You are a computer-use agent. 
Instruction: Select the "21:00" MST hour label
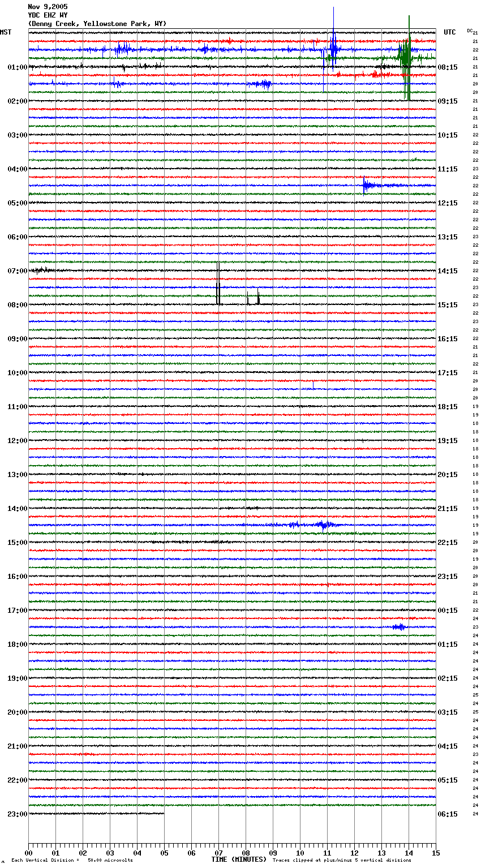click(18, 746)
